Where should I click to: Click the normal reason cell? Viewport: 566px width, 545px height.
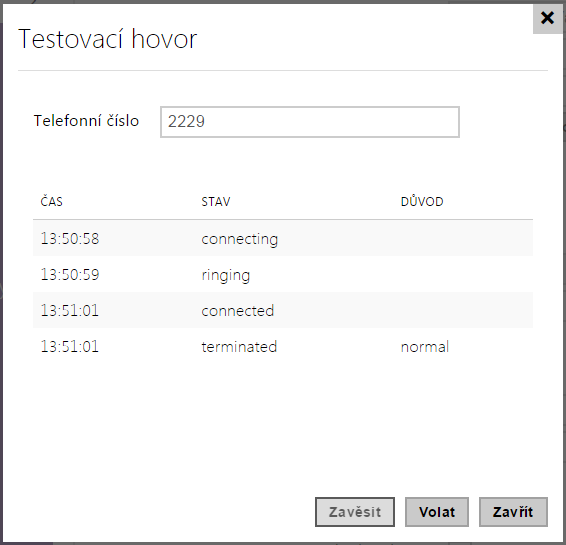click(x=425, y=347)
